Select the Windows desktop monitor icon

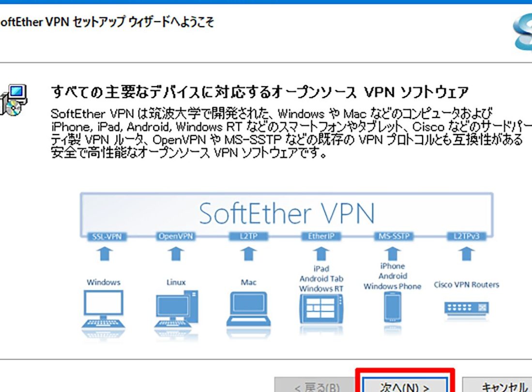pos(103,310)
